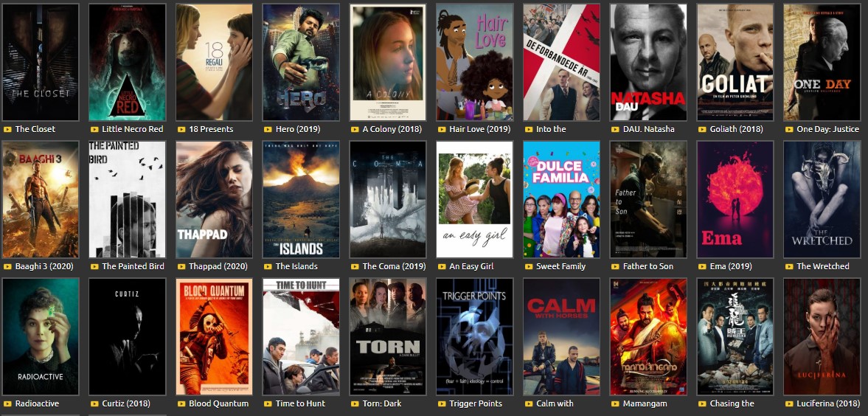The width and height of the screenshot is (868, 416).
Task: Click the play icon next to Ema (2019)
Action: (x=702, y=266)
